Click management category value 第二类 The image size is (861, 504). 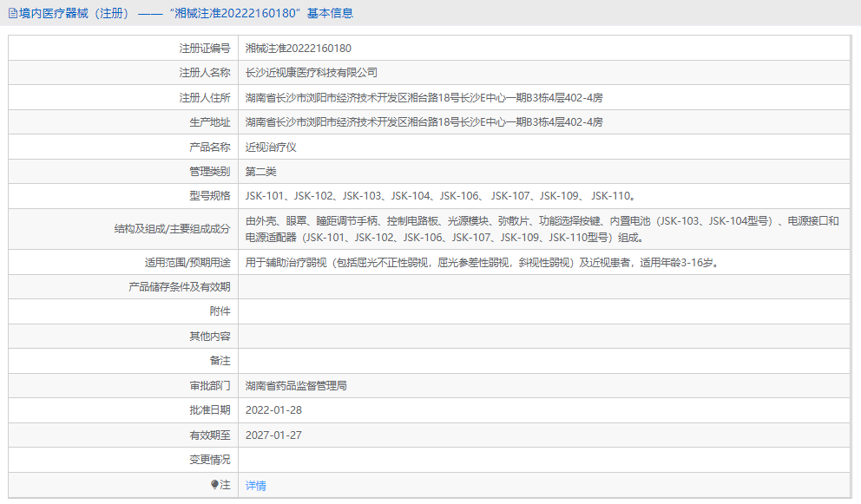[x=261, y=172]
